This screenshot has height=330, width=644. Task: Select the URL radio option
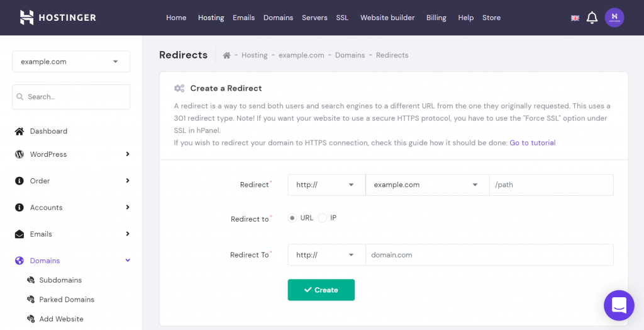[x=292, y=218]
